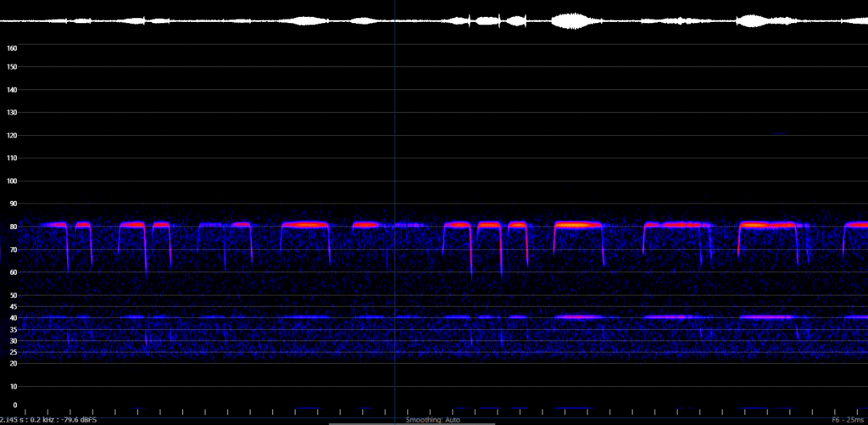This screenshot has height=425, width=868.
Task: Select the cursor readout showing -79.6 dBFS
Action: [x=49, y=419]
